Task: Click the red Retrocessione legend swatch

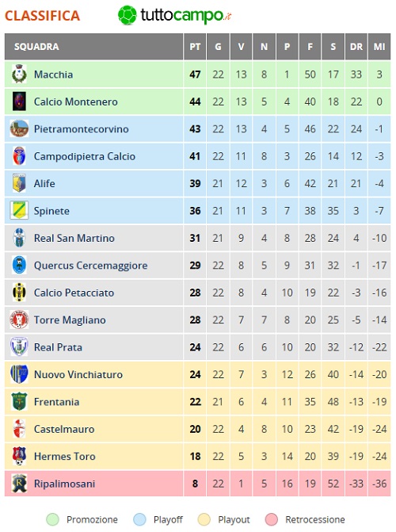Action: pos(271,519)
